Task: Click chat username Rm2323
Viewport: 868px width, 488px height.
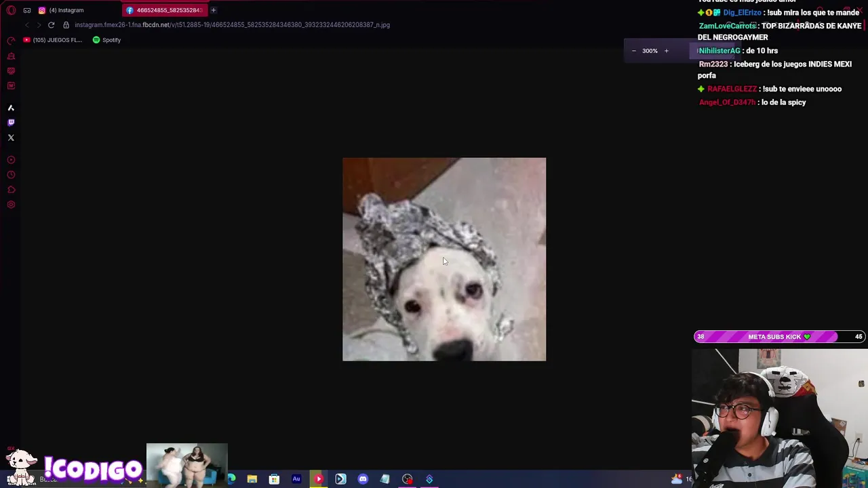Action: click(x=713, y=64)
